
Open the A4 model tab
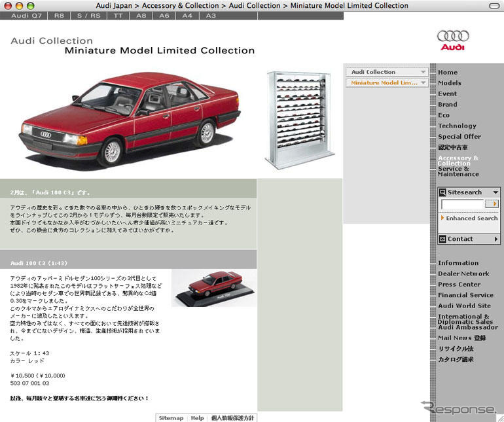(x=187, y=16)
